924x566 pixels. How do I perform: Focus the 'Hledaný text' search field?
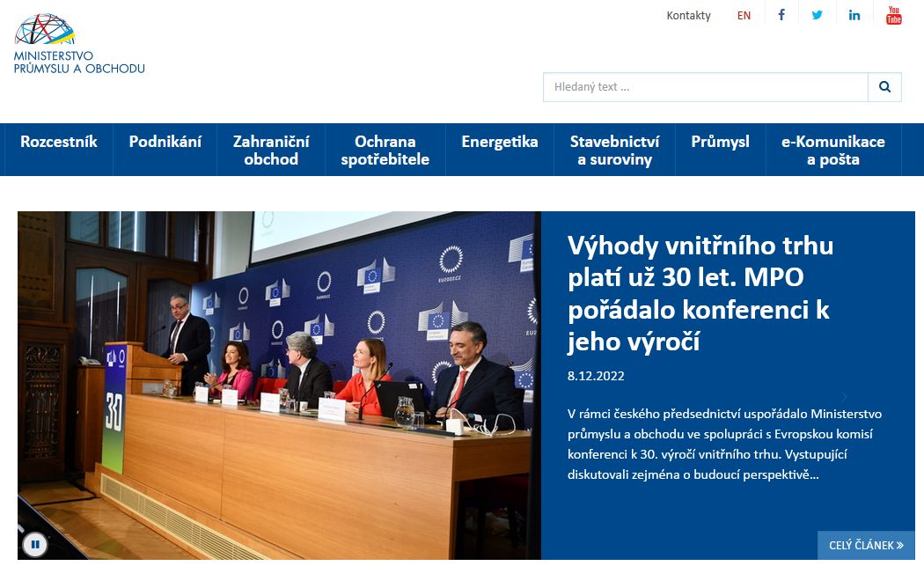coord(706,86)
